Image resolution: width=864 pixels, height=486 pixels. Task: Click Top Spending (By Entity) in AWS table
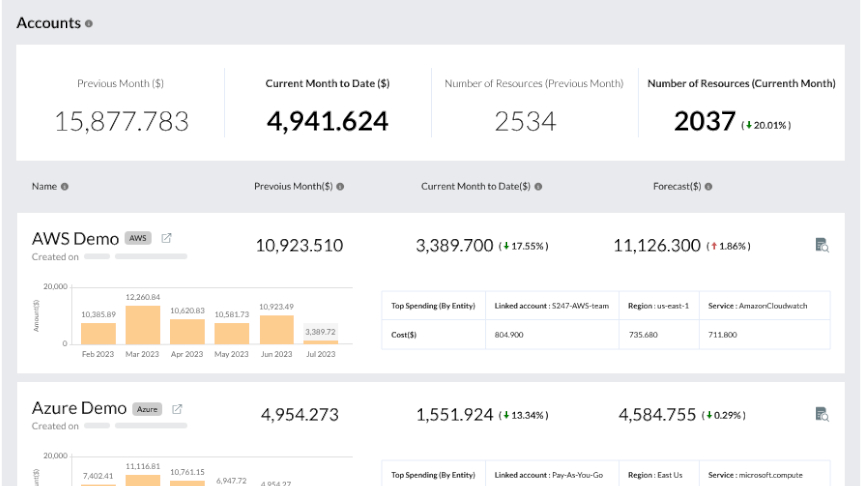(433, 306)
